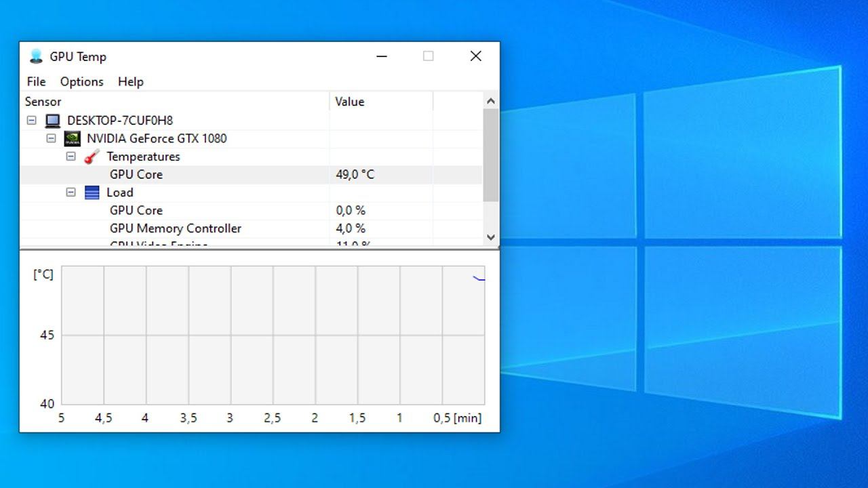Click the blue load icon next to Load
This screenshot has height=488, width=868.
coord(92,192)
